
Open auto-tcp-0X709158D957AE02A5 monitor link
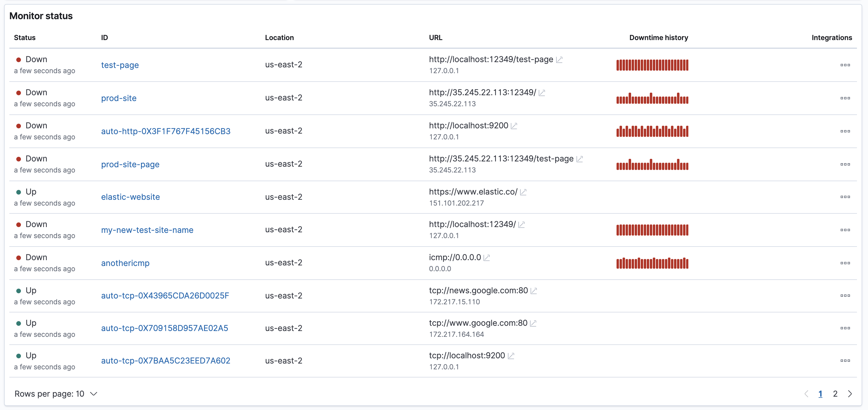pos(165,328)
